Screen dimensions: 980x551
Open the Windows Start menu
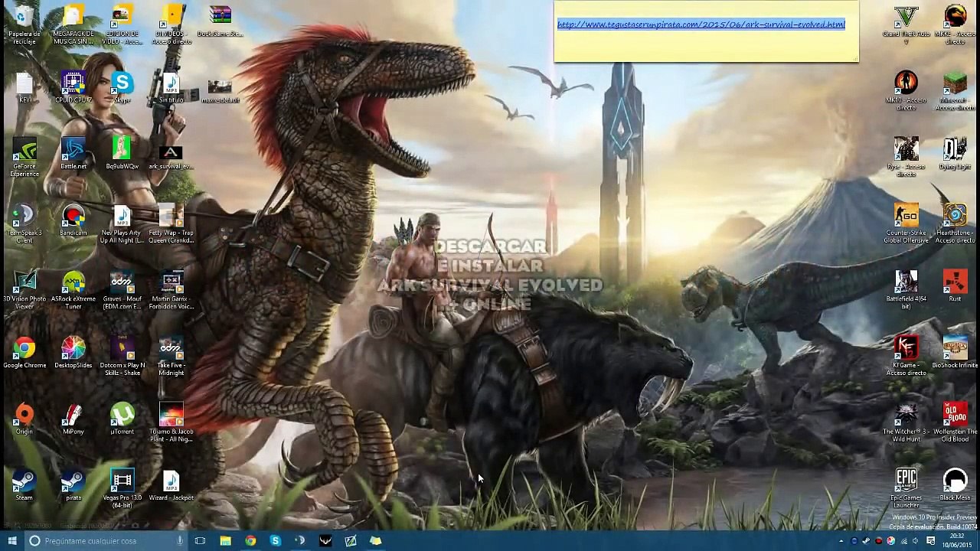click(11, 540)
